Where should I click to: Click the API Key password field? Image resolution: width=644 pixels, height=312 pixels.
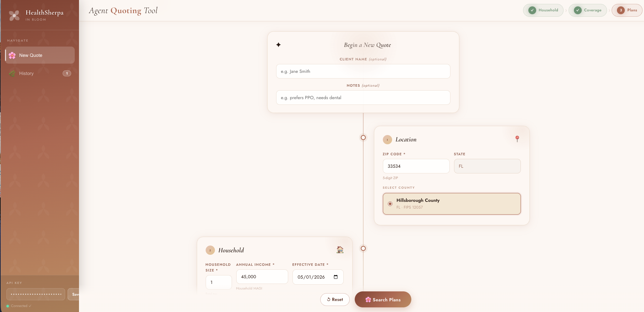point(36,294)
